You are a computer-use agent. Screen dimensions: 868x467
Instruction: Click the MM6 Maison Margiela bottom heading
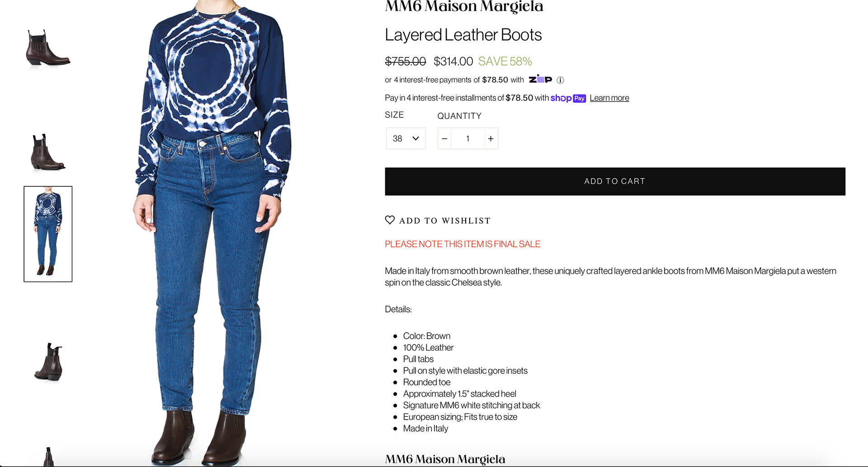click(x=445, y=459)
